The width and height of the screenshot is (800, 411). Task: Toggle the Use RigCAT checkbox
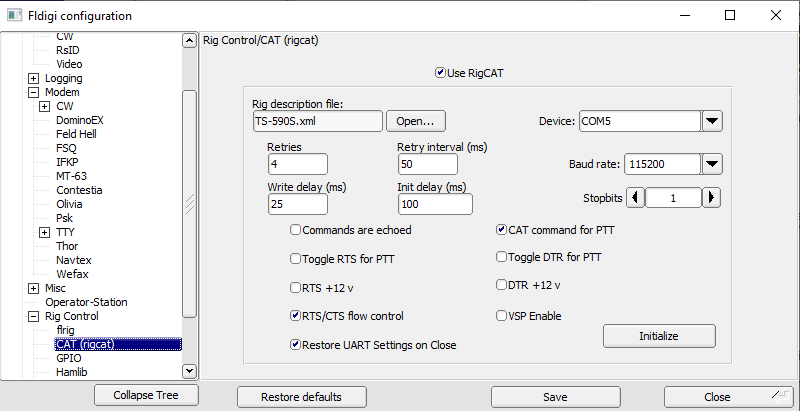point(440,73)
